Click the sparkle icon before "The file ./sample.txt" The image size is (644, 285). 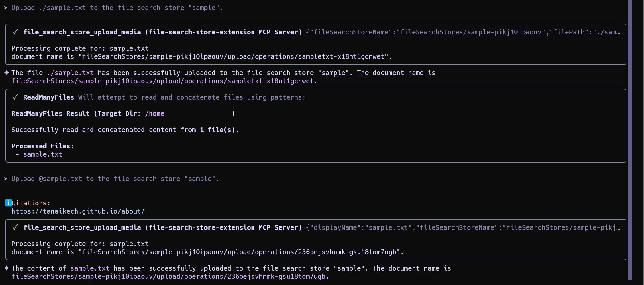click(x=7, y=73)
